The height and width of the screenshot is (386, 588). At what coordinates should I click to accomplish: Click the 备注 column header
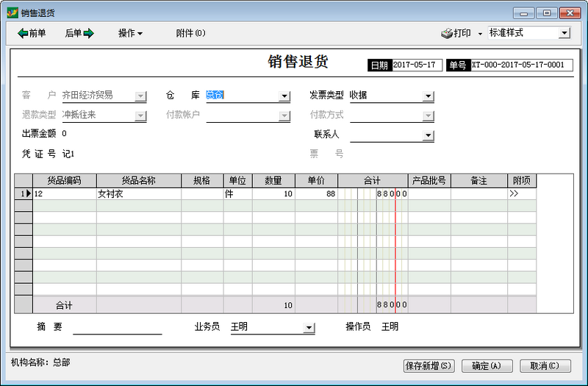(x=479, y=181)
